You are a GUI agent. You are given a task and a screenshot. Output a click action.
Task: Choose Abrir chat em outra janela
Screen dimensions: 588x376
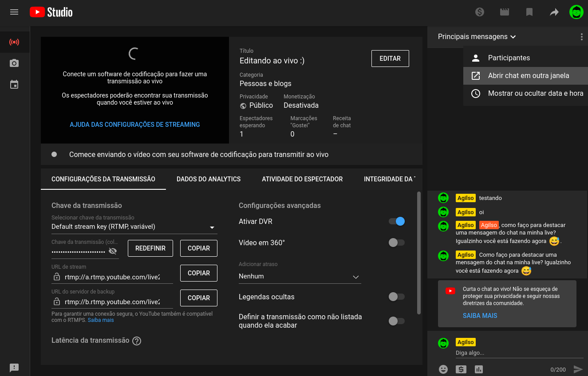pos(528,75)
